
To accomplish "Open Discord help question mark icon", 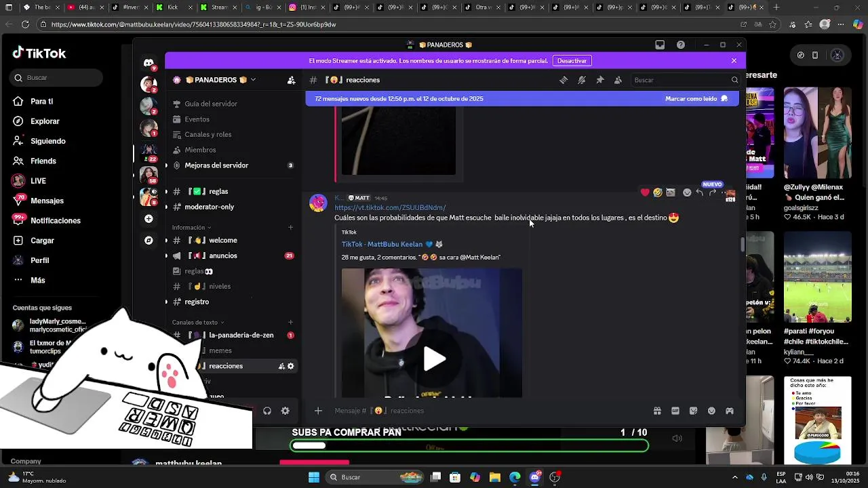I will click(x=681, y=45).
